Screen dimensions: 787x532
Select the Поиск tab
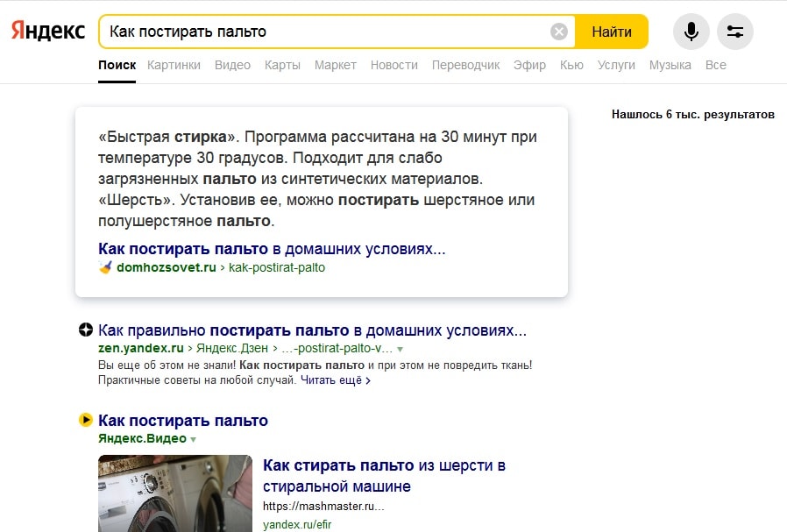click(117, 65)
